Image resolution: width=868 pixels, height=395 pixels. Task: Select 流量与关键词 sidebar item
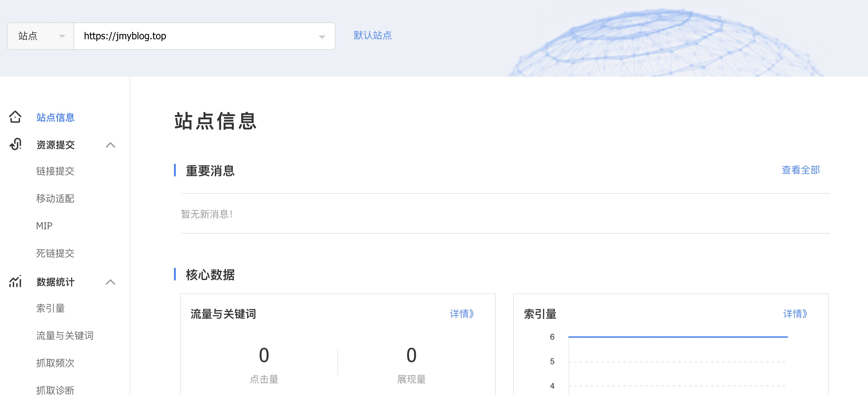tap(65, 336)
